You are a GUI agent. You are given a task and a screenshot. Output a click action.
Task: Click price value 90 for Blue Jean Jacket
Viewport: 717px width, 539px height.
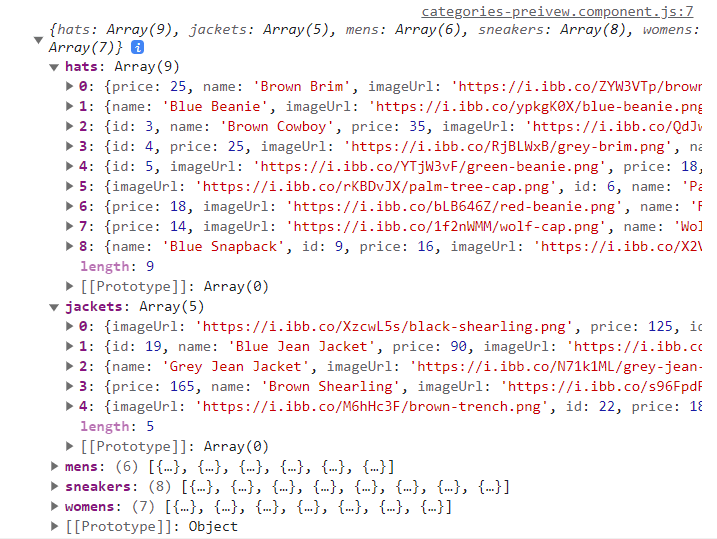pos(458,347)
